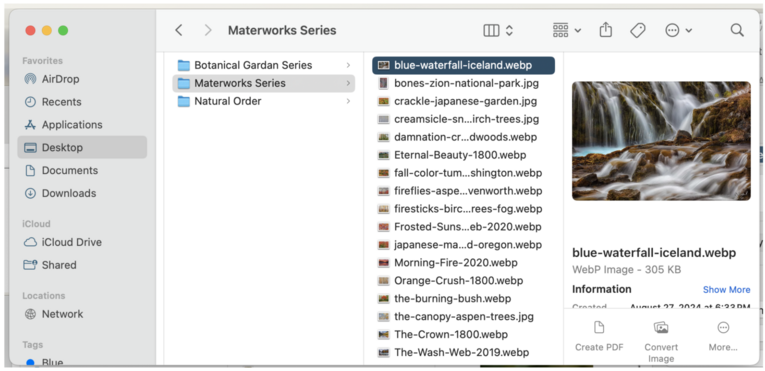The height and width of the screenshot is (371, 765).
Task: Click the Search magnifier icon
Action: [x=737, y=30]
